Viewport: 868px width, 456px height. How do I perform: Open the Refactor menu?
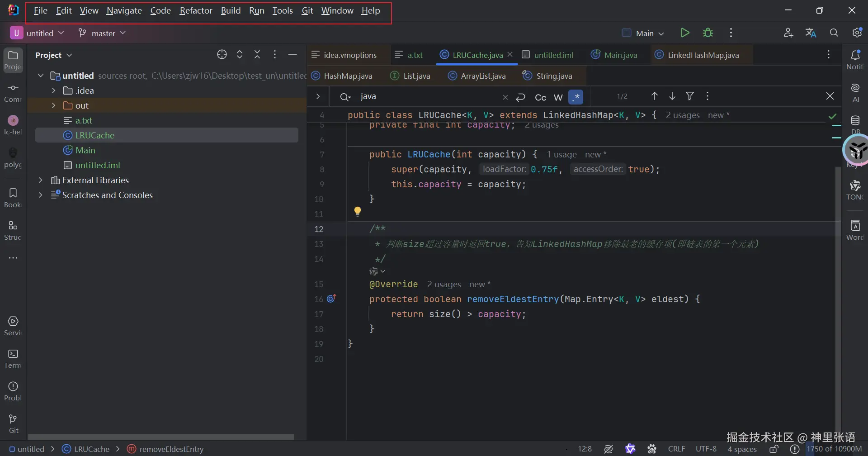pyautogui.click(x=196, y=11)
